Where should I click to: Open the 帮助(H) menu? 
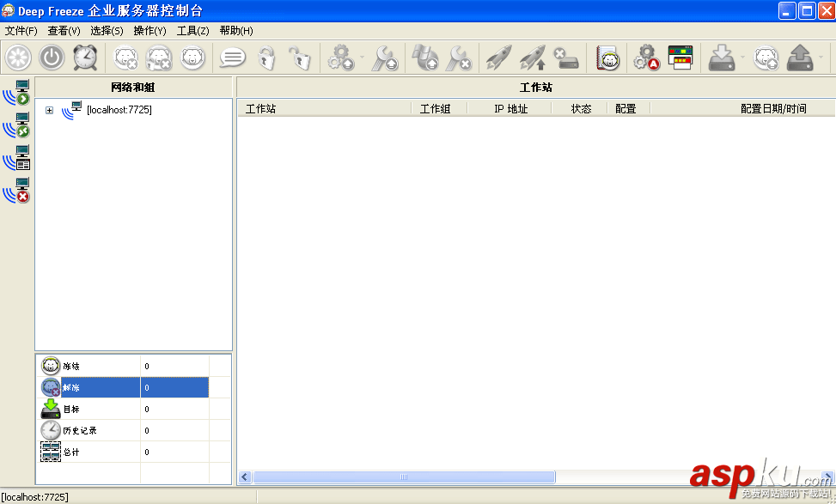236,31
